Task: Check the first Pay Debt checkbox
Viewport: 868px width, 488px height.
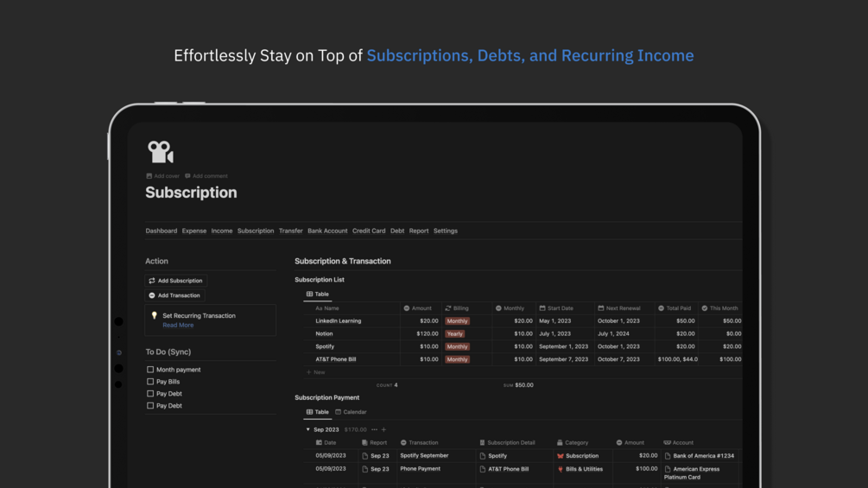Action: [150, 394]
